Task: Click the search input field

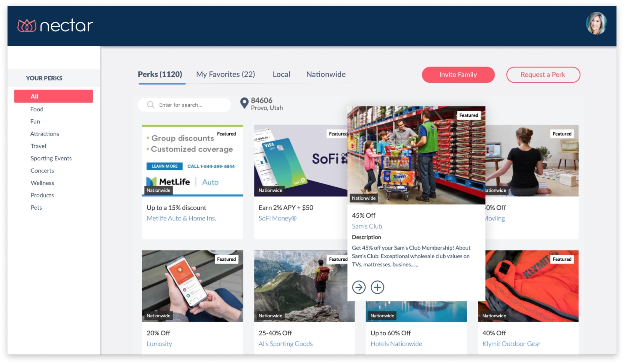Action: [x=186, y=104]
